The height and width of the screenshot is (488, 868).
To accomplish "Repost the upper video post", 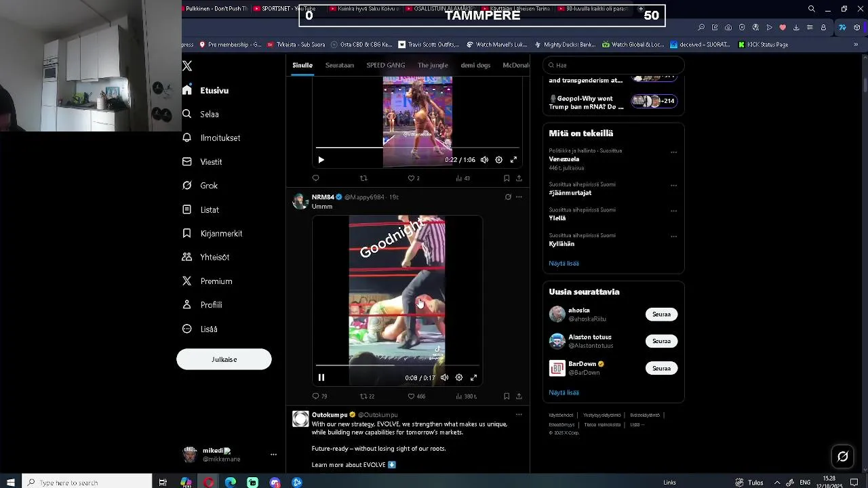I will (x=363, y=178).
